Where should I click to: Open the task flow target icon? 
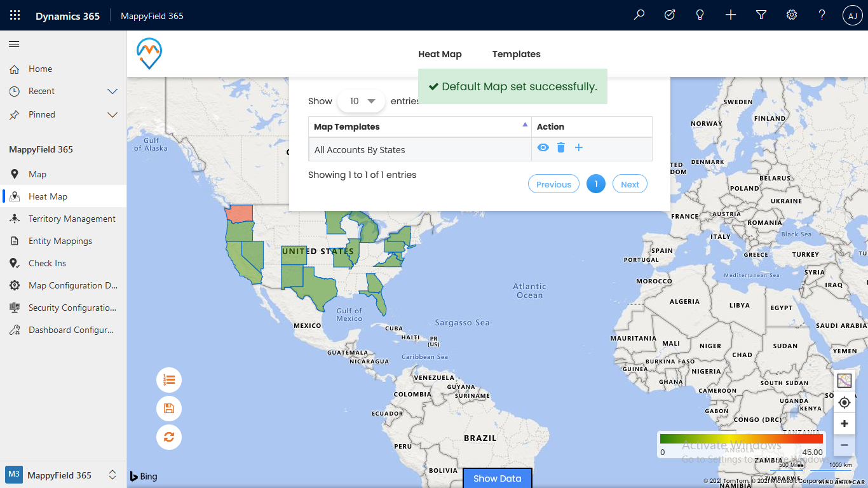click(670, 15)
